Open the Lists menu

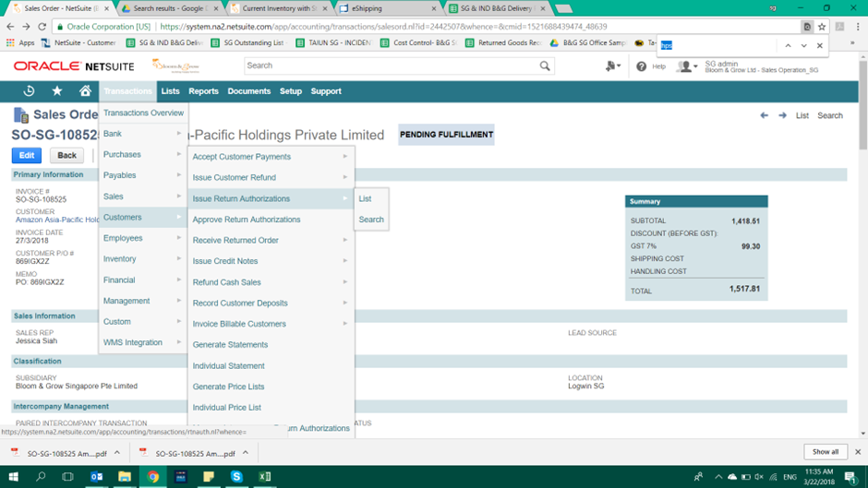point(171,91)
